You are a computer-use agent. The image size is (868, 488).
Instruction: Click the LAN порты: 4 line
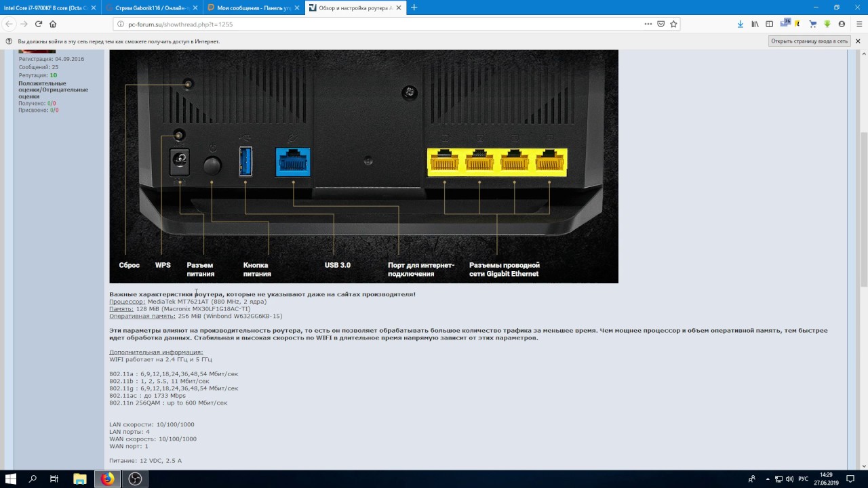point(130,432)
